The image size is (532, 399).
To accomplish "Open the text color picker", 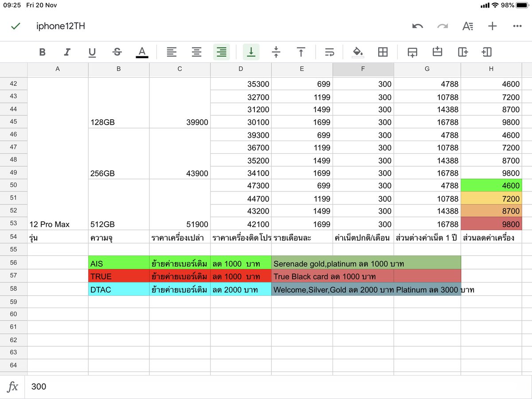I will 142,52.
